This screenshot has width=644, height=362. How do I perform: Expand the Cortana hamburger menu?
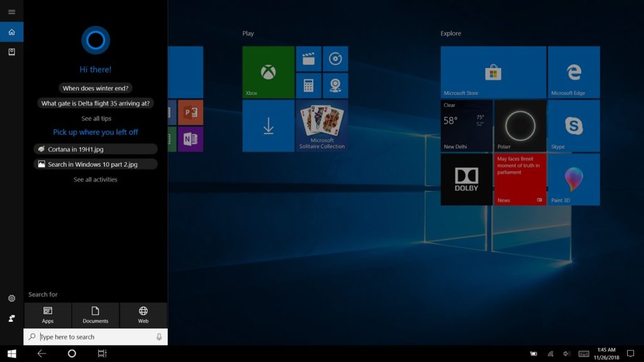11,11
